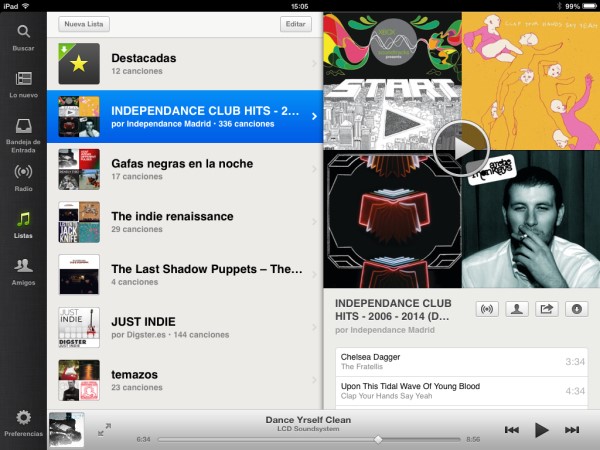Viewport: 600px width, 450px height.
Task: Open The Last Shadow Puppets playlist
Action: point(185,275)
